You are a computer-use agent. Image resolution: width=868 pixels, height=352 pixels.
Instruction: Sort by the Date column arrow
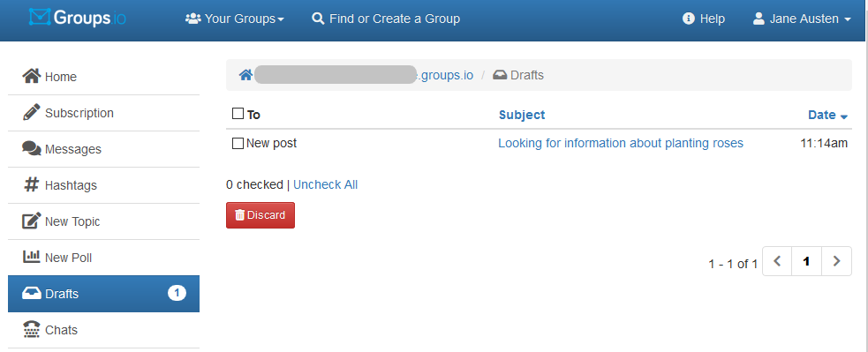tap(843, 116)
